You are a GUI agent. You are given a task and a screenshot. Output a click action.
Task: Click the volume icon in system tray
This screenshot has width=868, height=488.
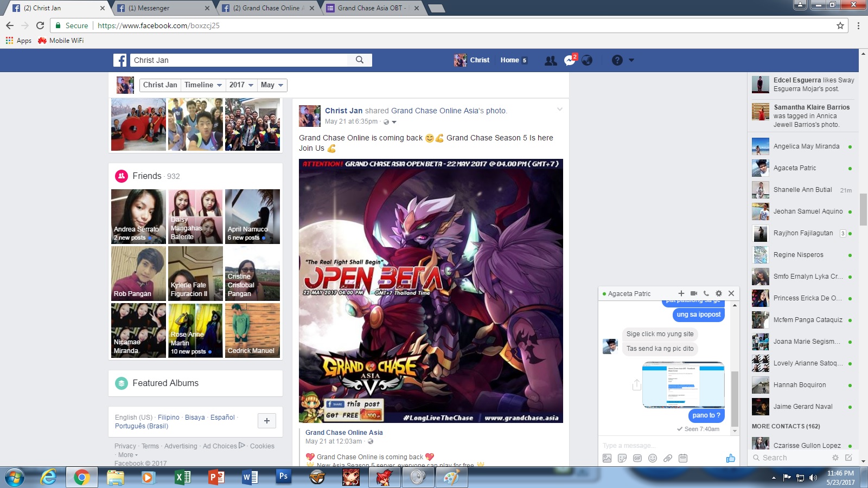pos(813,478)
